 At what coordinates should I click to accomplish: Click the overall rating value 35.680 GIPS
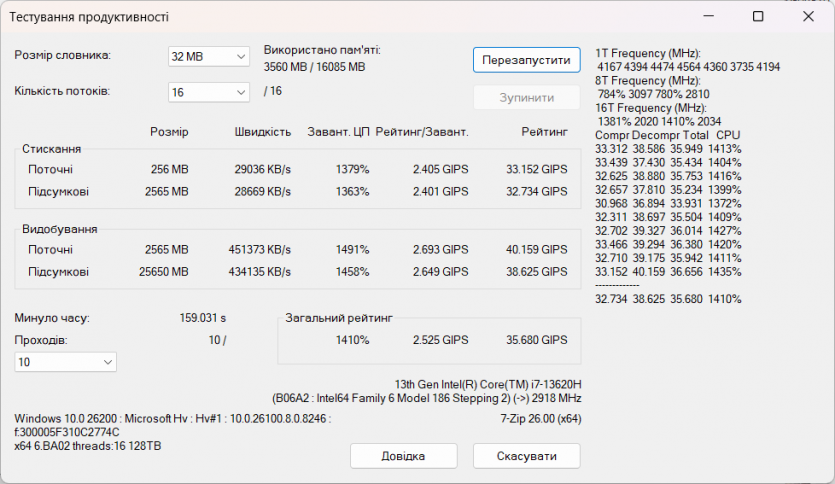pos(538,340)
